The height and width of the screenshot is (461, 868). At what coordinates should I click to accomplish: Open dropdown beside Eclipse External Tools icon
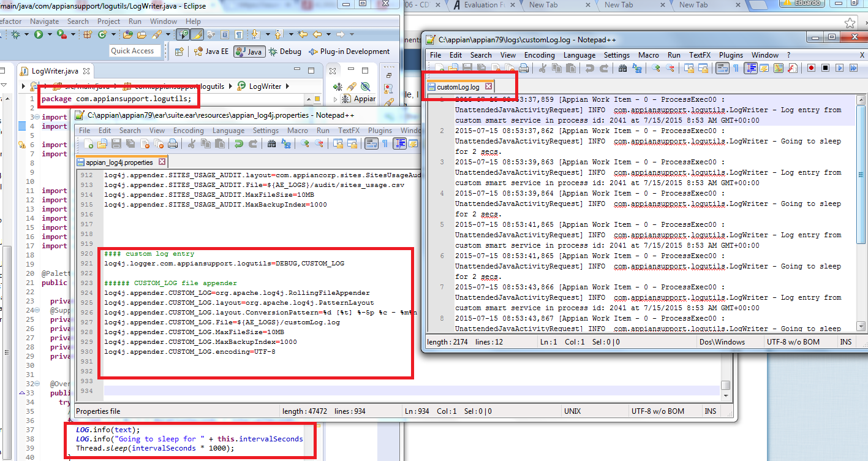(x=74, y=34)
